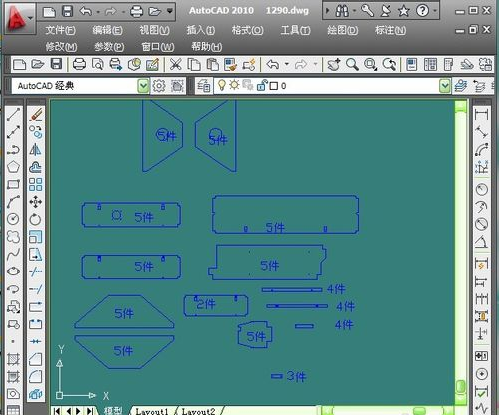499x415 pixels.
Task: Open the AutoCAD application menu button
Action: pos(20,18)
